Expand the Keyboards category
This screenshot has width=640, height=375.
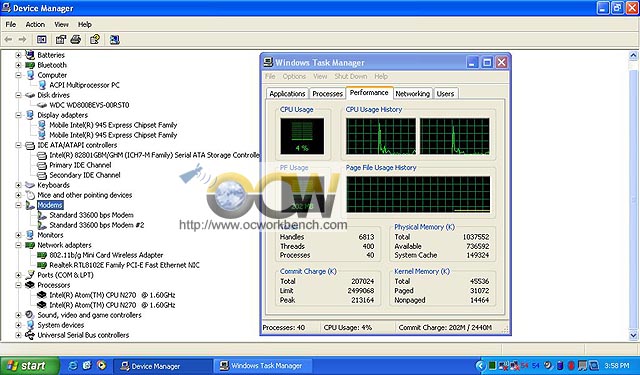point(18,185)
